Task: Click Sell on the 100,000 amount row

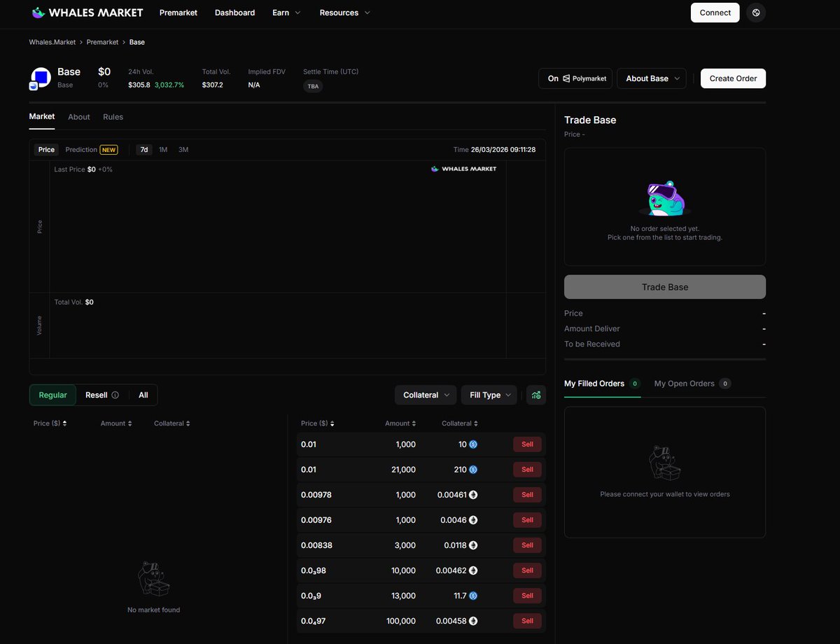Action: coord(527,621)
